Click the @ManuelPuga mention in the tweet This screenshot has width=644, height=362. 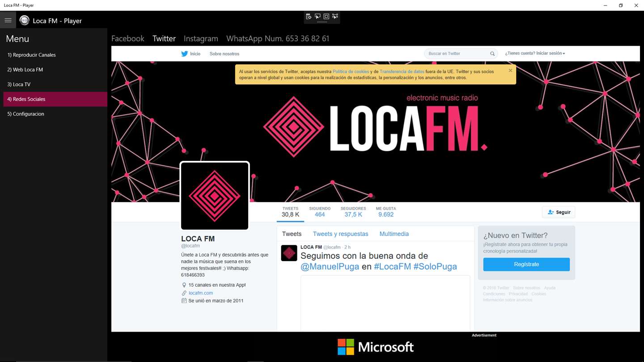(x=330, y=267)
